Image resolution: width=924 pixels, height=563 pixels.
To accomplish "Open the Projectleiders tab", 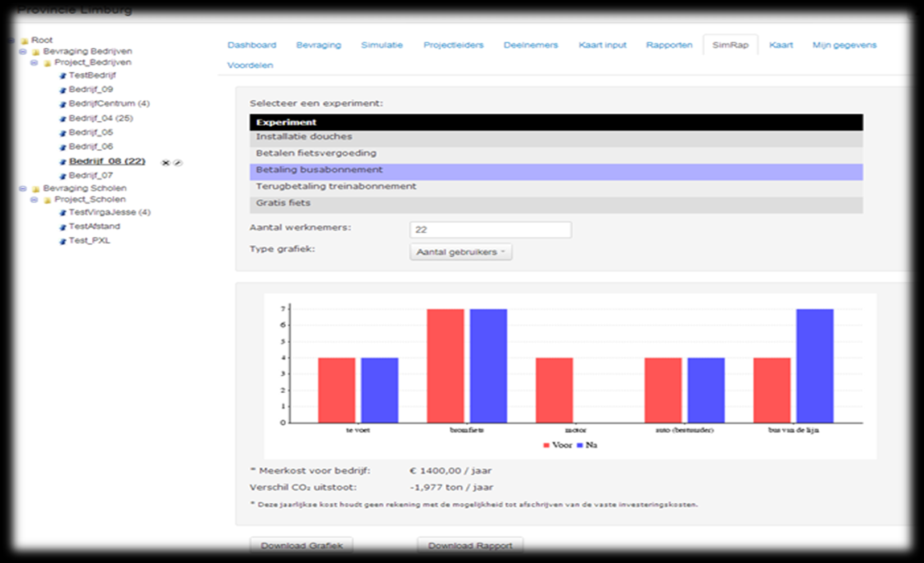I will [x=453, y=45].
